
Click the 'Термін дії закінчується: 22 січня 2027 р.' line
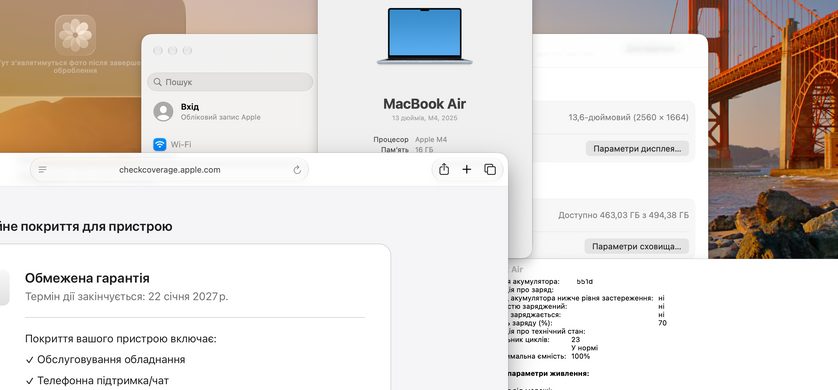[127, 296]
